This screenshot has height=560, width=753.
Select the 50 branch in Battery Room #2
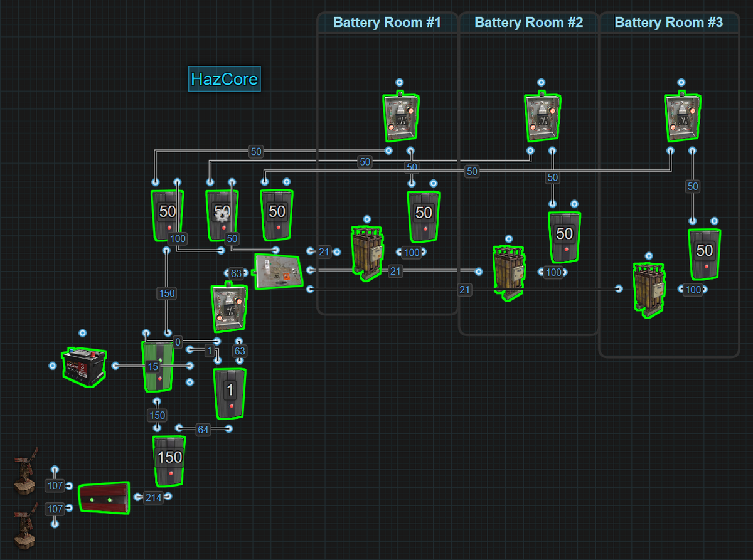(565, 237)
